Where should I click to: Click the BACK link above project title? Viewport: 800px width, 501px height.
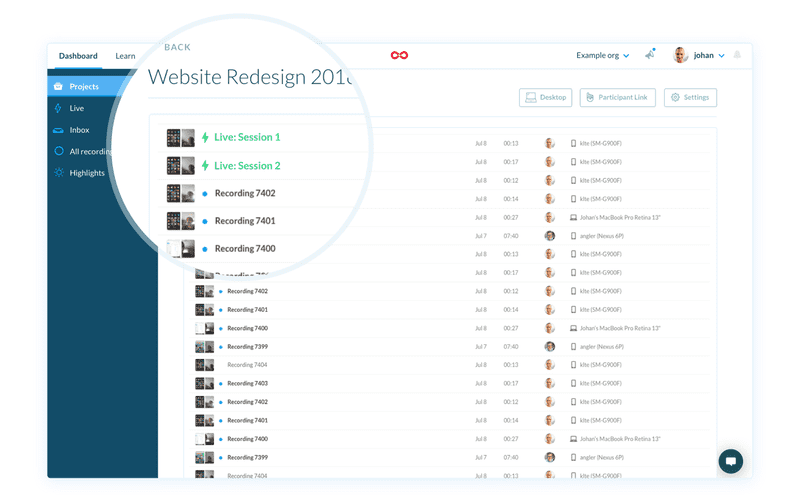(177, 47)
